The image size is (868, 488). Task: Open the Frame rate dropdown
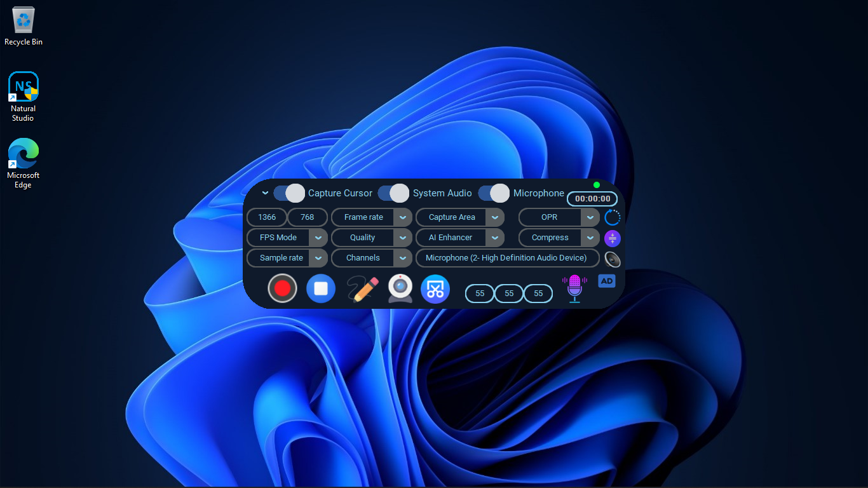pos(402,217)
